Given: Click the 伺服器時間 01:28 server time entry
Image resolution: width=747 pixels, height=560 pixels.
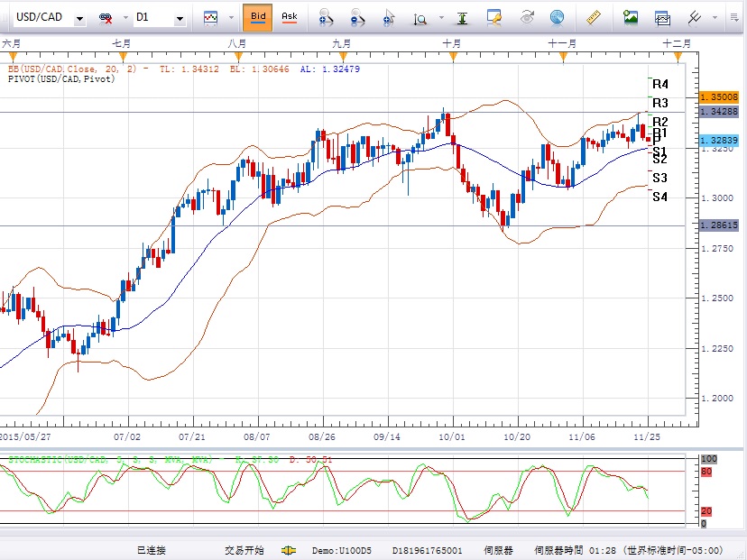Looking at the screenshot, I should tap(629, 550).
